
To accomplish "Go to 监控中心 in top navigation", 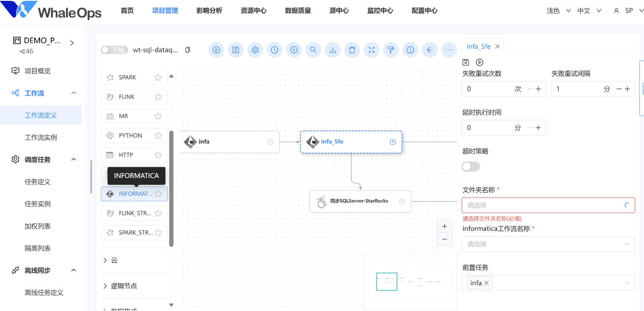I will (380, 11).
